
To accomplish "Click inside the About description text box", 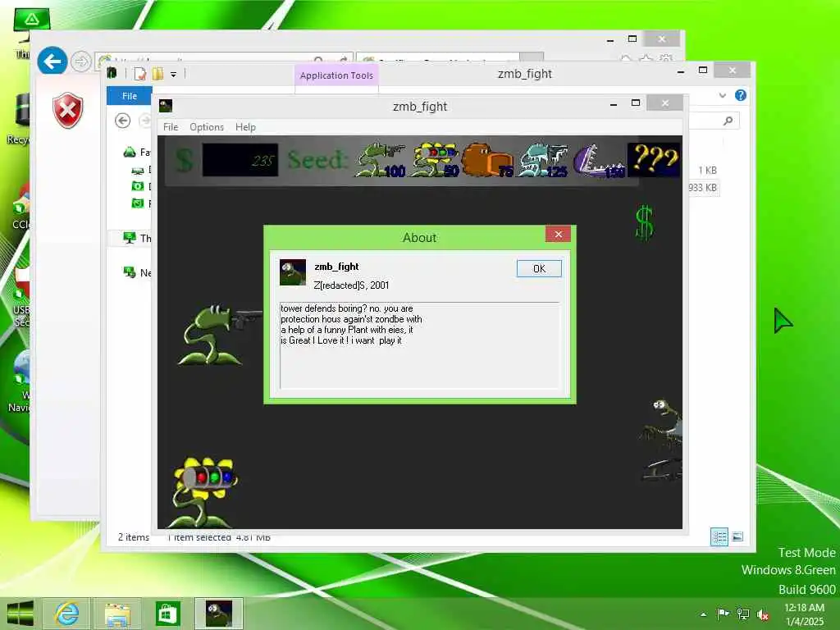I will [419, 345].
